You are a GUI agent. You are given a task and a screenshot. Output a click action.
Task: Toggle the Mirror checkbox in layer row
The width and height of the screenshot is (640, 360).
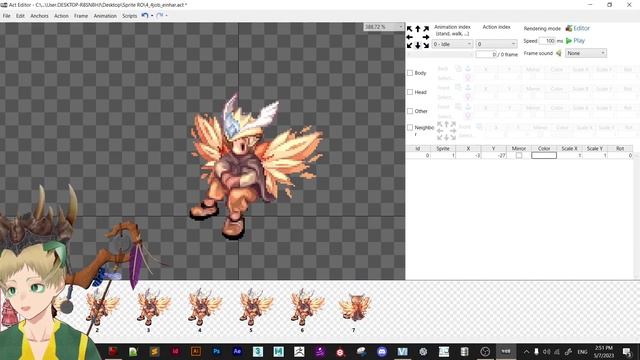pyautogui.click(x=519, y=156)
